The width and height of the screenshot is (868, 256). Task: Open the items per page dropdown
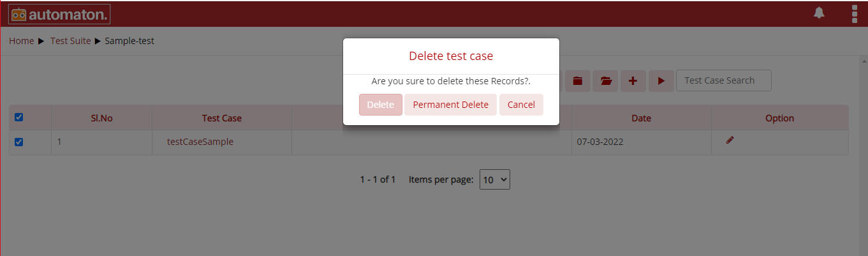point(495,179)
